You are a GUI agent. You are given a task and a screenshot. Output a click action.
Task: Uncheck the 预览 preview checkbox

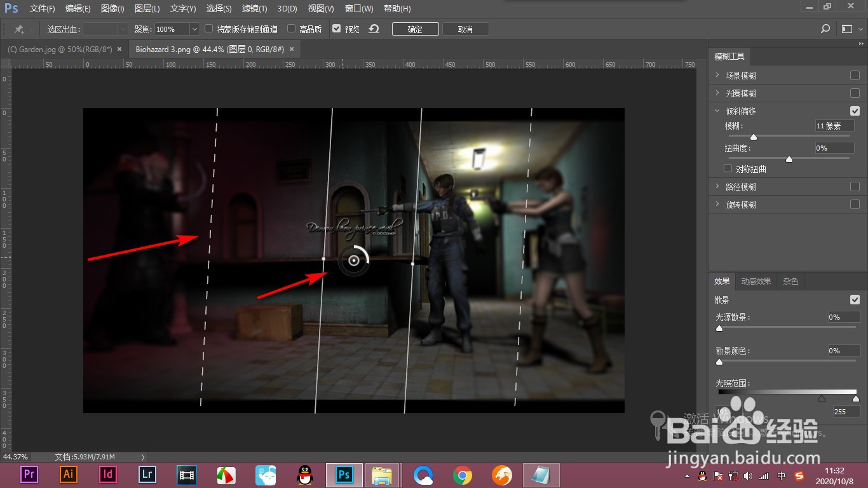click(x=336, y=29)
